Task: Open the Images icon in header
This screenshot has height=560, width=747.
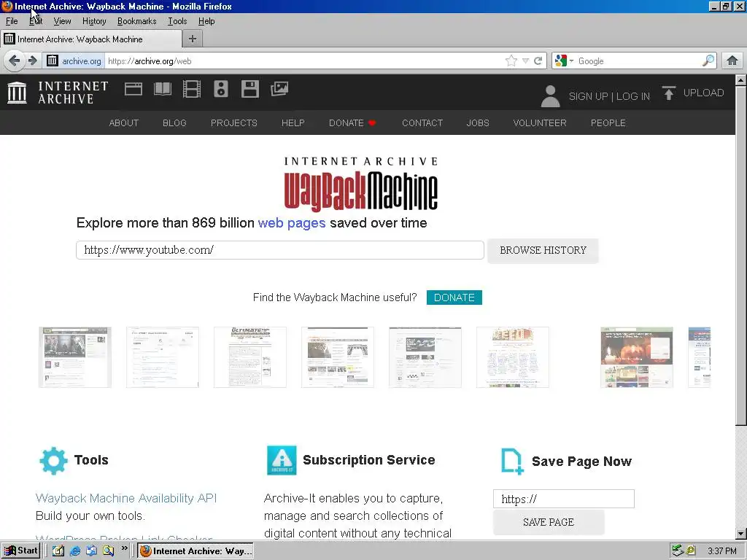Action: (279, 89)
